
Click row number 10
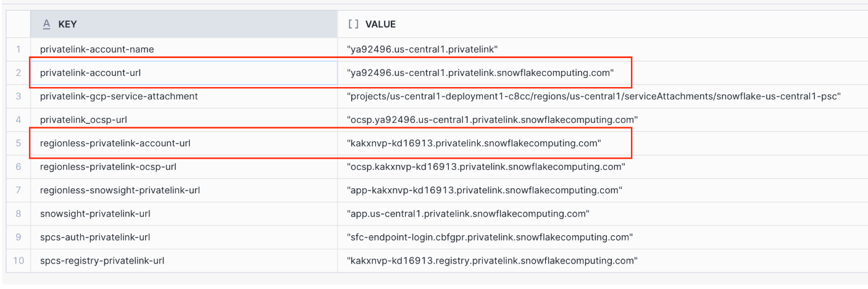click(x=19, y=261)
